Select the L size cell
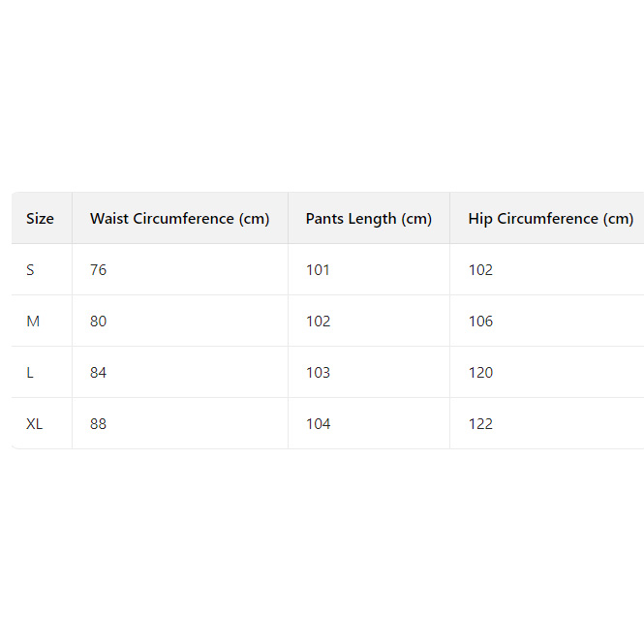Viewport: 644px width, 644px height. click(30, 373)
